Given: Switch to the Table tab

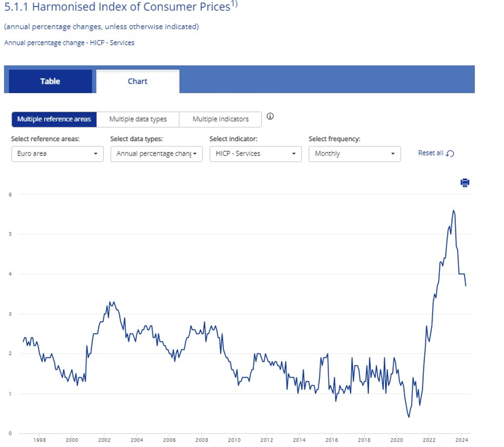Looking at the screenshot, I should 50,81.
